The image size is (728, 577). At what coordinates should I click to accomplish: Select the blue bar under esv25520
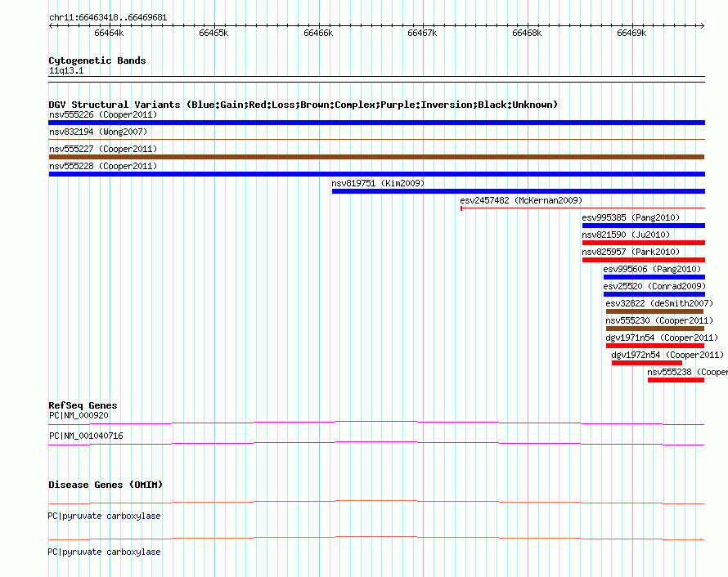pos(654,294)
